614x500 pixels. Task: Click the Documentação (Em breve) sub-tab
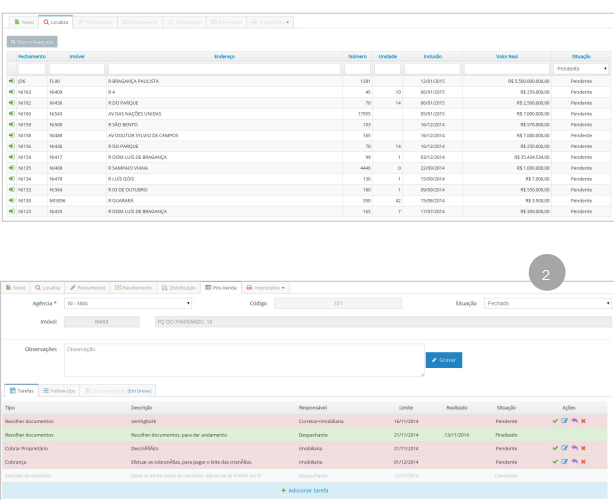coord(118,391)
